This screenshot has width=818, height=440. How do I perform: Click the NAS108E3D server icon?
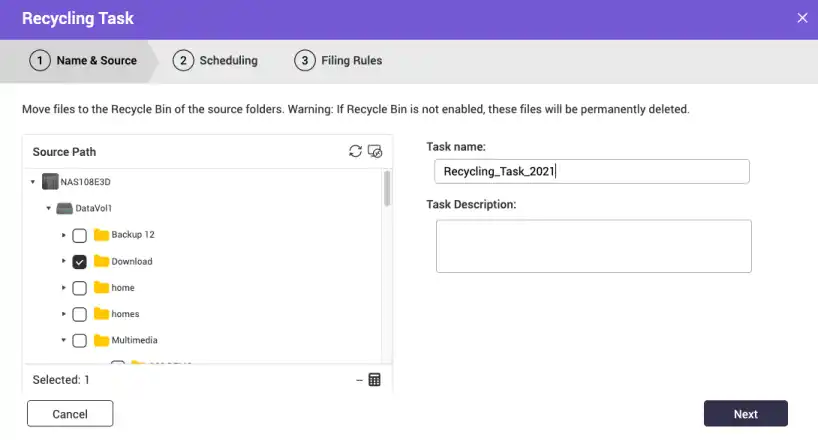click(x=50, y=182)
